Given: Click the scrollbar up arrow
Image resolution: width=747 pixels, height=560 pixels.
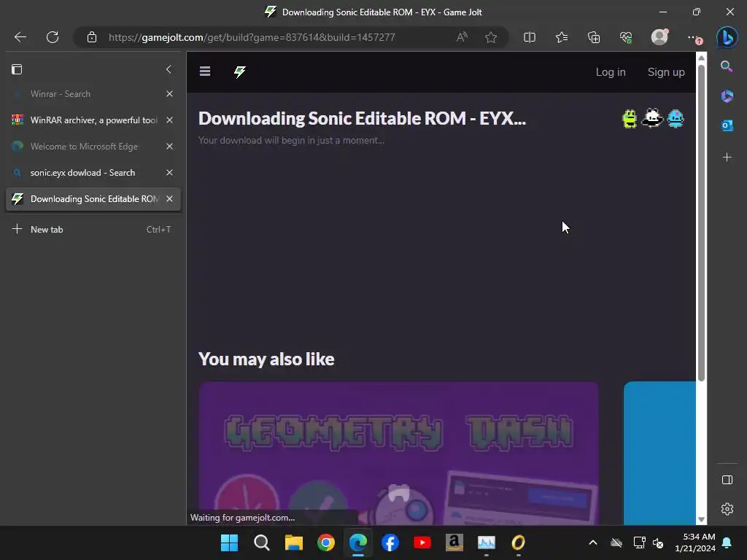Looking at the screenshot, I should pos(701,58).
